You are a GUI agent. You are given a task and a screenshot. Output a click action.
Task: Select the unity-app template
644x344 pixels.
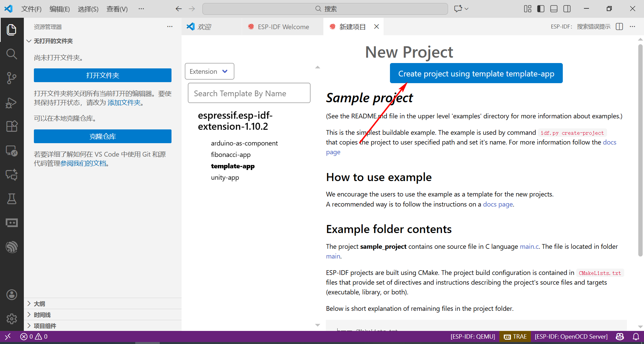225,177
